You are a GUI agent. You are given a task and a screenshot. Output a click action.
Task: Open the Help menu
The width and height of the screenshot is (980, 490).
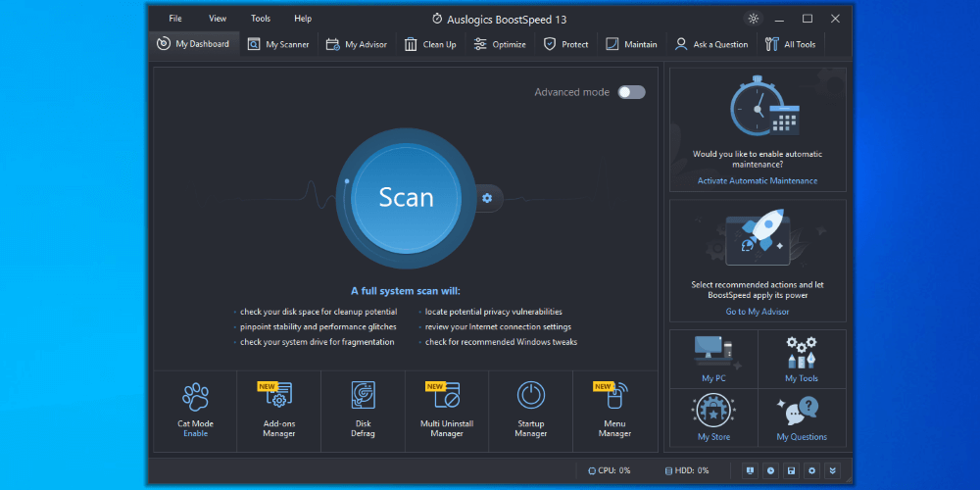tap(303, 19)
